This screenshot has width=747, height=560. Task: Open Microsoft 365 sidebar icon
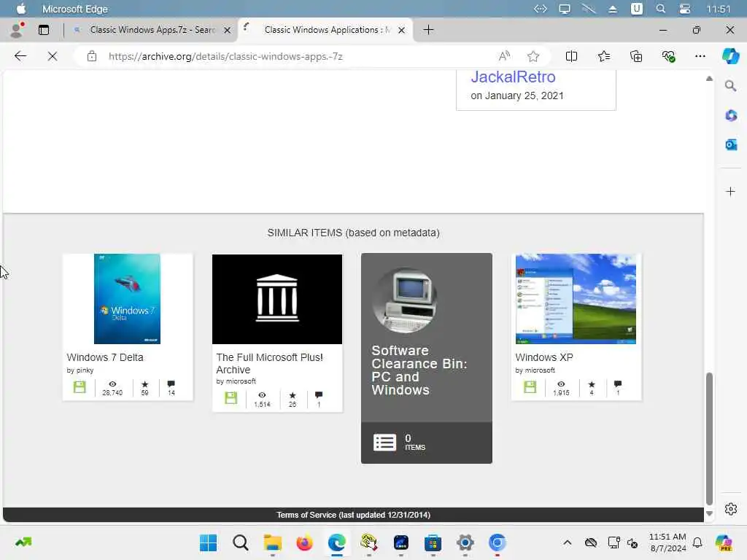[x=731, y=115]
